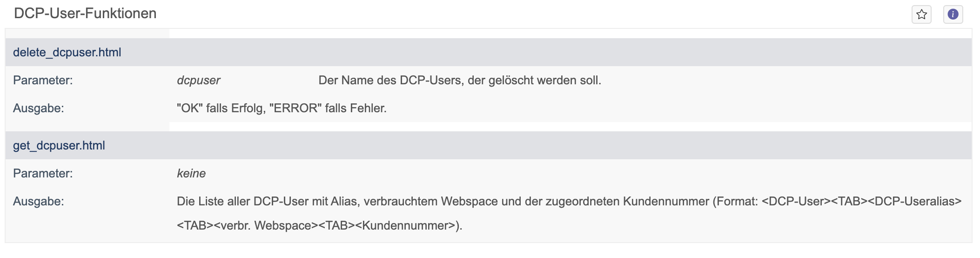Select the dcpuser parameter name
This screenshot has width=980, height=258.
pyautogui.click(x=199, y=80)
